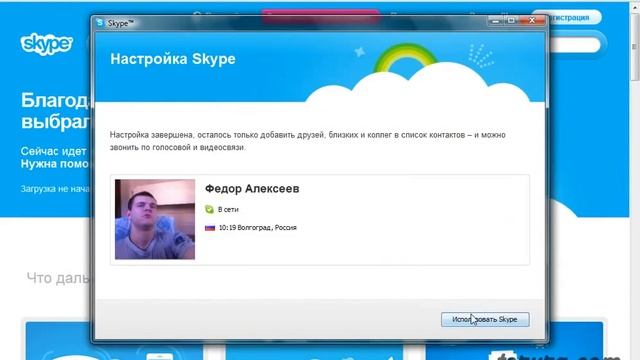
Task: Open the Регистрация link on the web page
Action: [569, 18]
